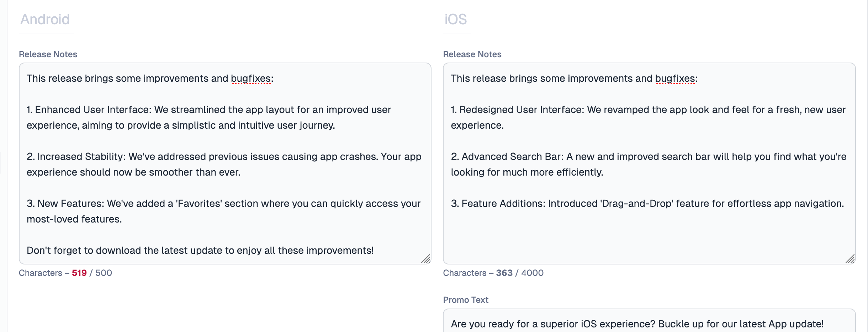Click the red 519 character count
The width and height of the screenshot is (868, 332).
(x=79, y=273)
